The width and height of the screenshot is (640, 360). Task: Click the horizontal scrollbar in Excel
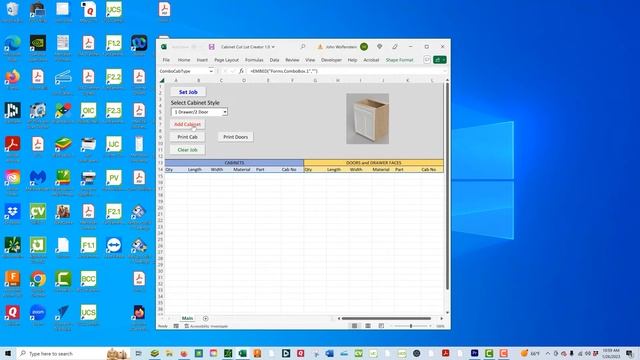click(x=386, y=318)
